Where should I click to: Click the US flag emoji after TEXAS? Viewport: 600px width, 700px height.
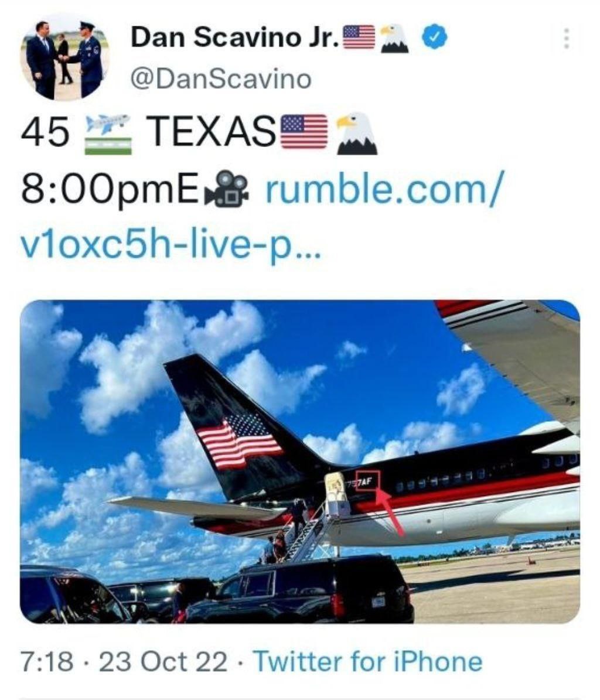tap(304, 131)
